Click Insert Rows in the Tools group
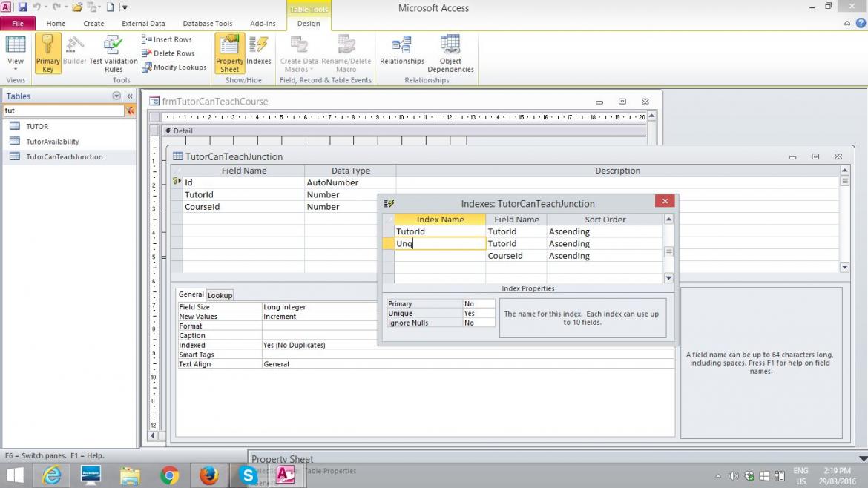Image resolution: width=868 pixels, height=488 pixels. pos(167,39)
